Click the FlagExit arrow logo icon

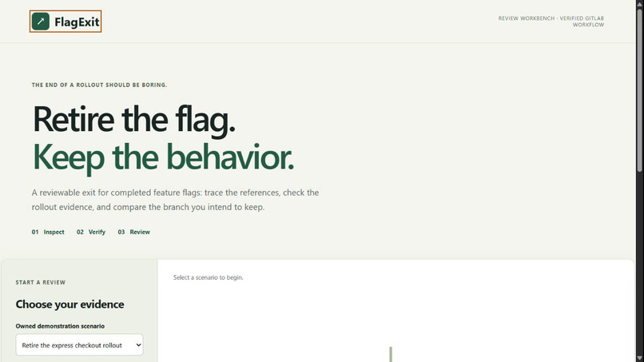(x=41, y=22)
